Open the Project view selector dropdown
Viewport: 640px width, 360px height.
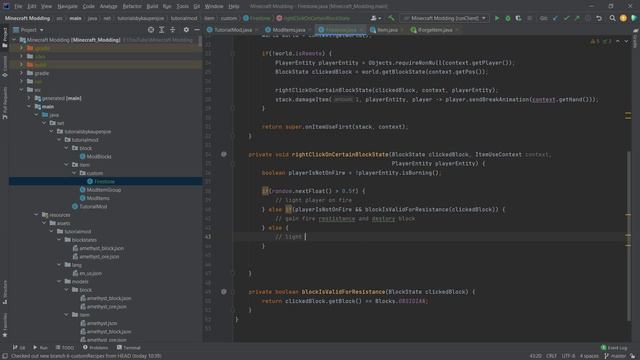(28, 30)
